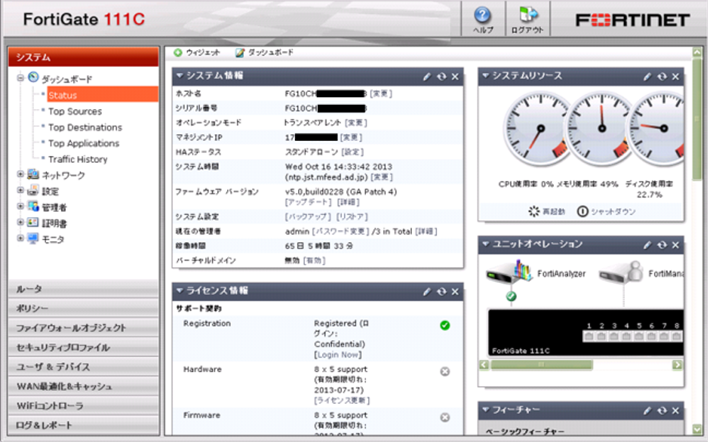This screenshot has width=708, height=442.
Task: Refresh the システム情報 widget
Action: click(x=441, y=77)
